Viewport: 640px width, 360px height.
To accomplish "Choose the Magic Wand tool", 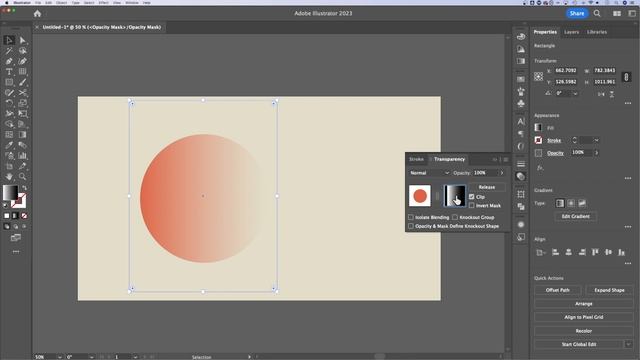I will pyautogui.click(x=9, y=51).
